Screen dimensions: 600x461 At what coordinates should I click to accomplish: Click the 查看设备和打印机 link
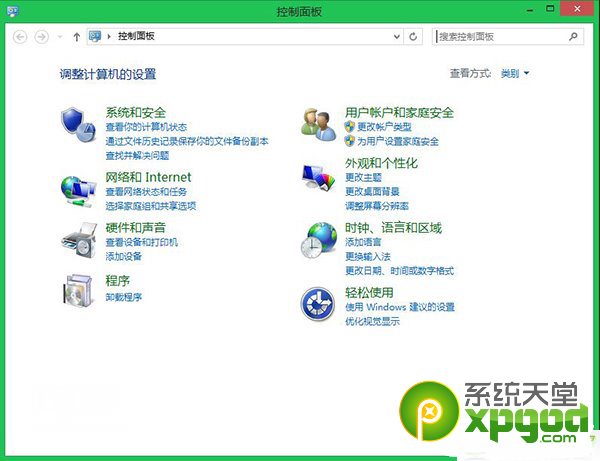(x=142, y=243)
